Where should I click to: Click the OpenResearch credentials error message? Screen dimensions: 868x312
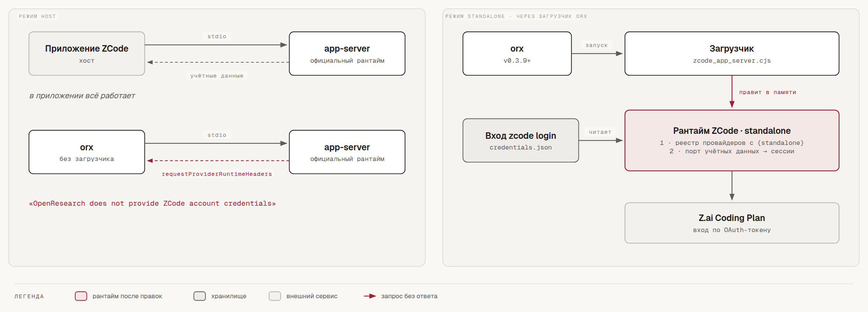(x=152, y=203)
